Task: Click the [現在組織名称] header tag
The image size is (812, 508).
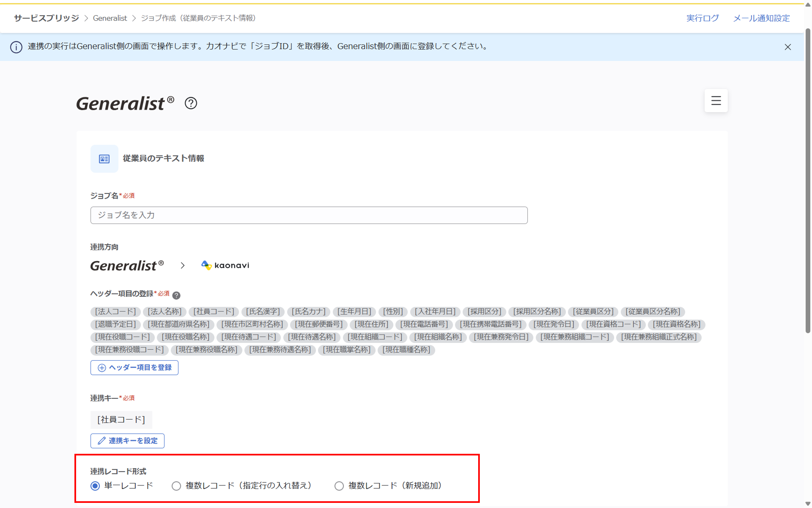Action: tap(438, 337)
